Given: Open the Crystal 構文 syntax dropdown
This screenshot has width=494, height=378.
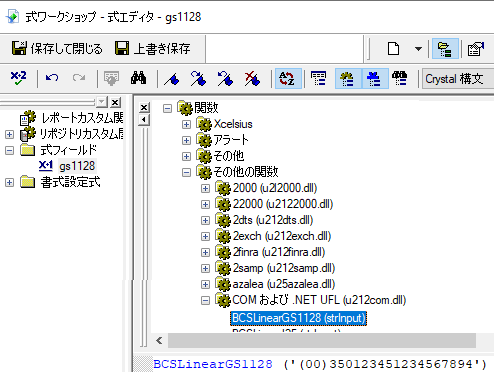Looking at the screenshot, I should coord(458,79).
